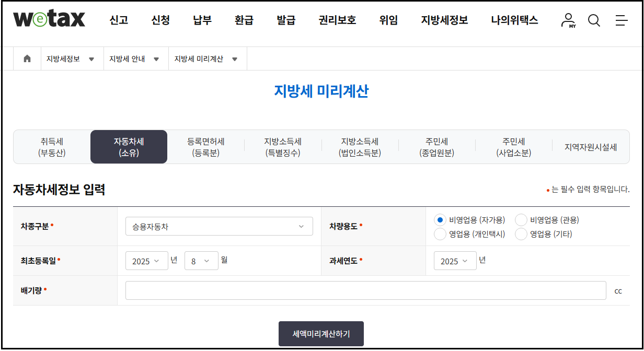The height and width of the screenshot is (351, 644).
Task: Click the home icon in the breadcrumb
Action: pyautogui.click(x=27, y=58)
